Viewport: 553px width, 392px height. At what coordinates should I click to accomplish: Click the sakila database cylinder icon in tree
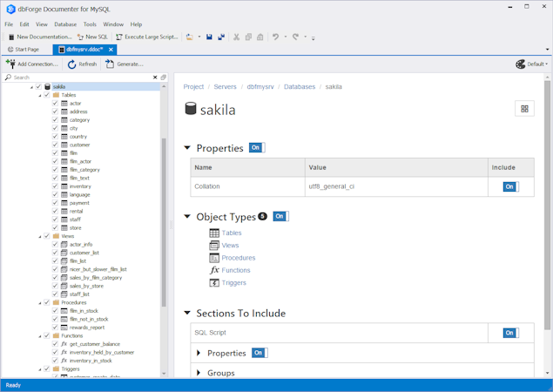[x=47, y=86]
